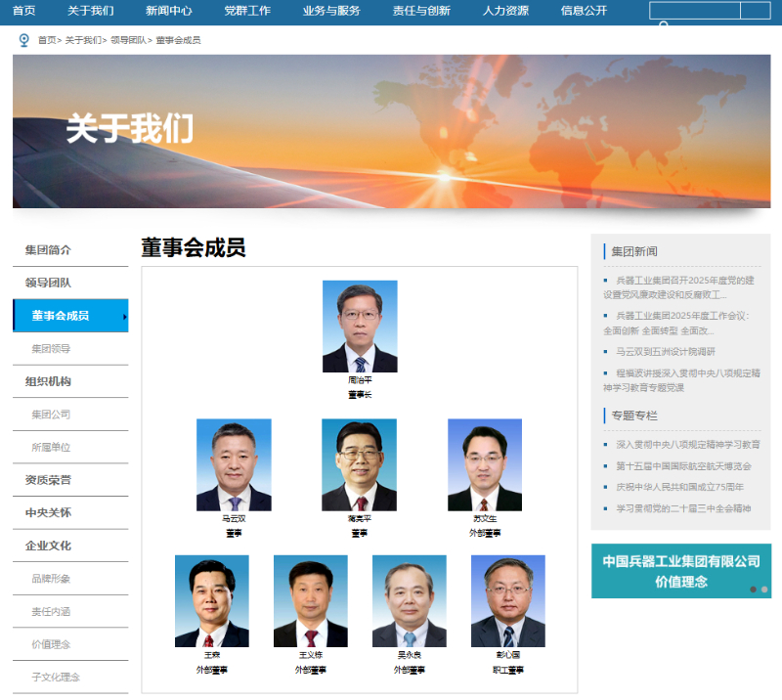Select 集团领导 in the sidebar
Viewport: 782px width, 700px height.
coord(51,348)
